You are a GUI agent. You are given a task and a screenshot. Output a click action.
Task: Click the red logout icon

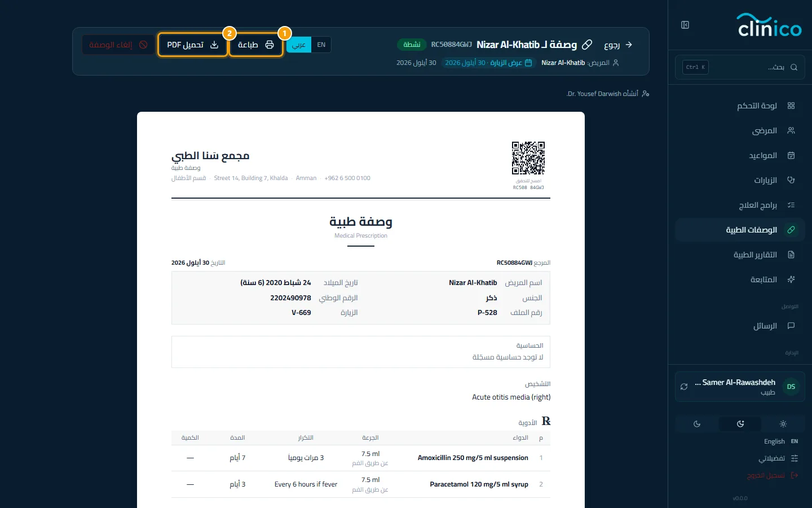pos(795,475)
